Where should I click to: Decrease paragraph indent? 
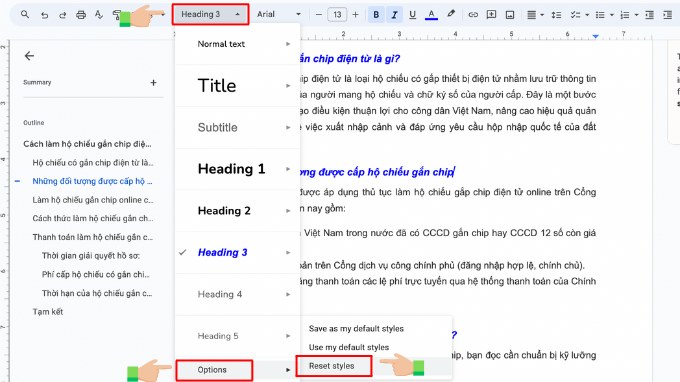(x=649, y=15)
